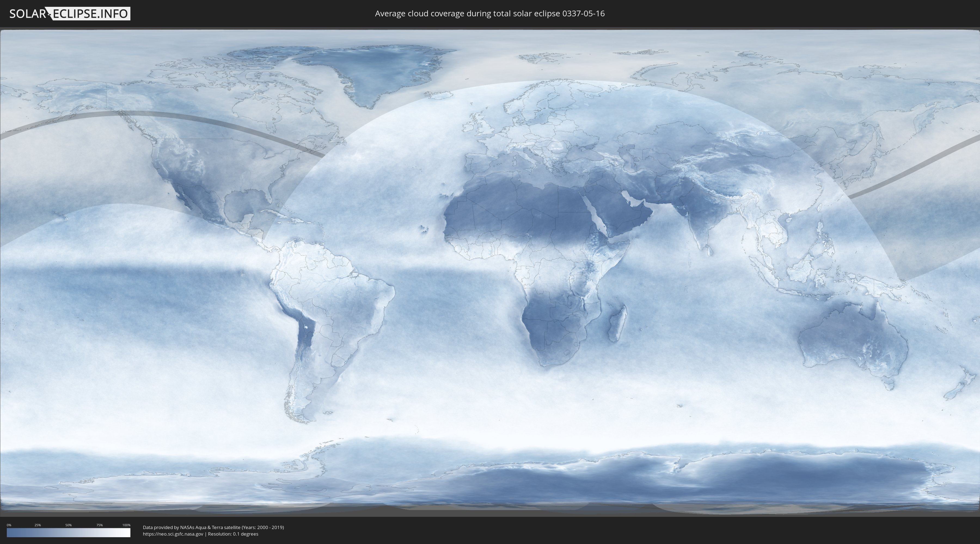Click the '50%' legend label
The height and width of the screenshot is (544, 980).
point(69,525)
